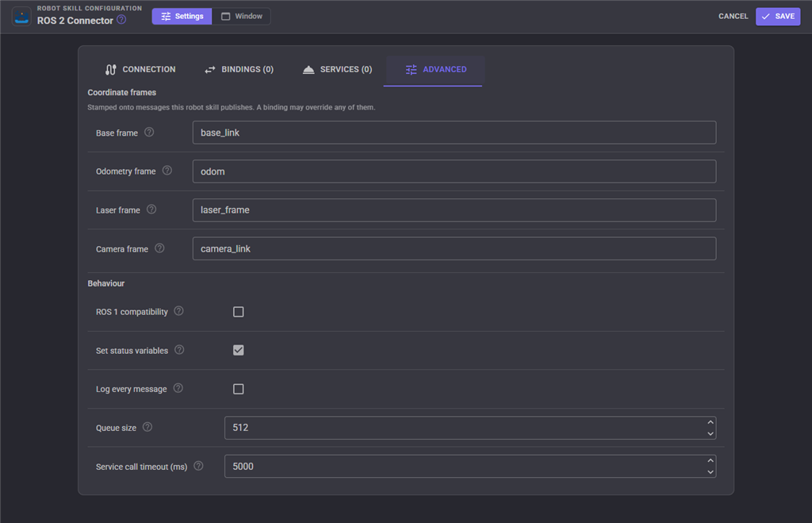
Task: Click the Coordinate frames heading
Action: [121, 92]
